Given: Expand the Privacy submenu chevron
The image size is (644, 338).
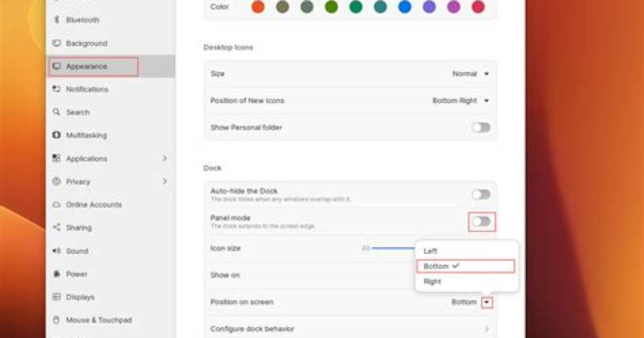Looking at the screenshot, I should point(165,181).
